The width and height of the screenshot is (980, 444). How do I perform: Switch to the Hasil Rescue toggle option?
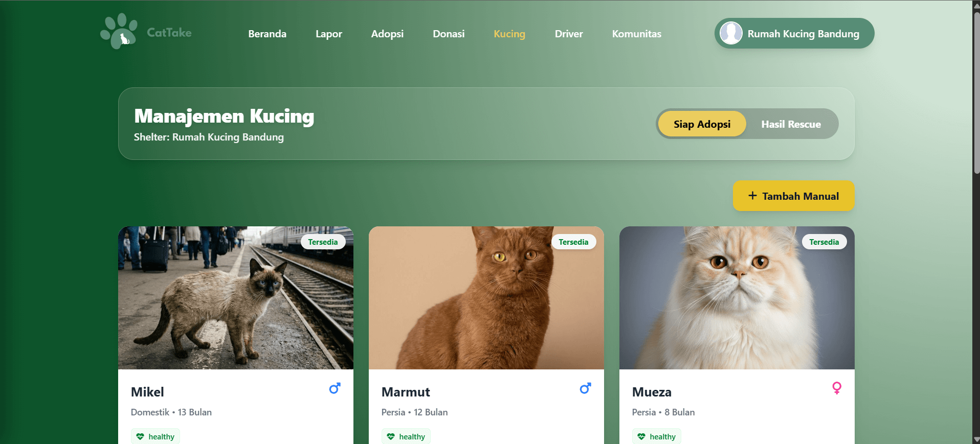click(x=791, y=124)
